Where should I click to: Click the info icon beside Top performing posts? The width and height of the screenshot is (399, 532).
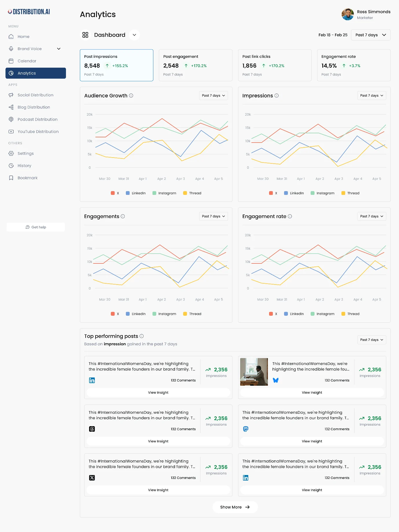(x=141, y=336)
